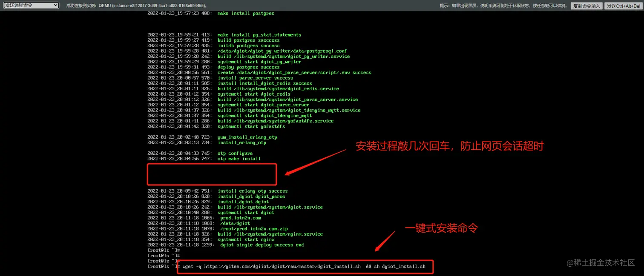Click the 'build dgiot_redis.service' log line
The image size is (644, 276).
(x=243, y=89)
